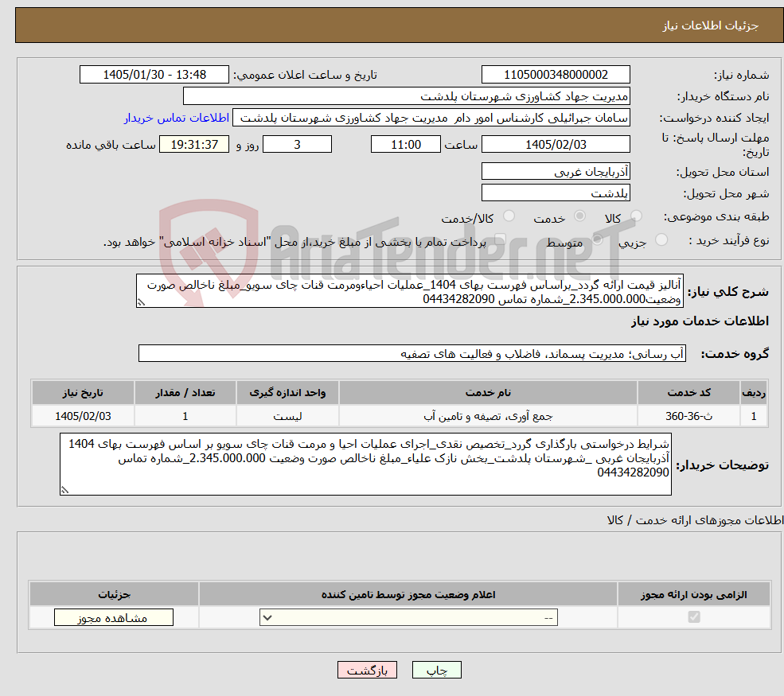Click the تعداد / مقدار column header
This screenshot has height=696, width=784.
point(185,393)
